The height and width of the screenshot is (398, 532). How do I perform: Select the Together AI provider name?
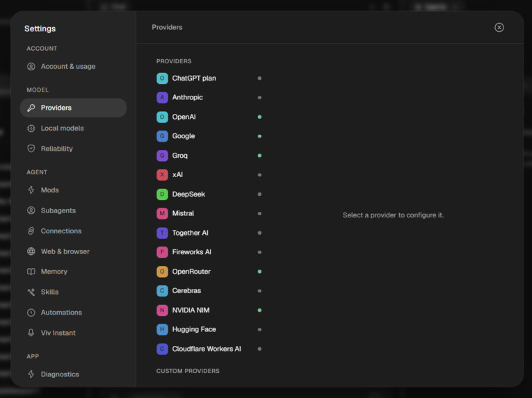tap(191, 233)
